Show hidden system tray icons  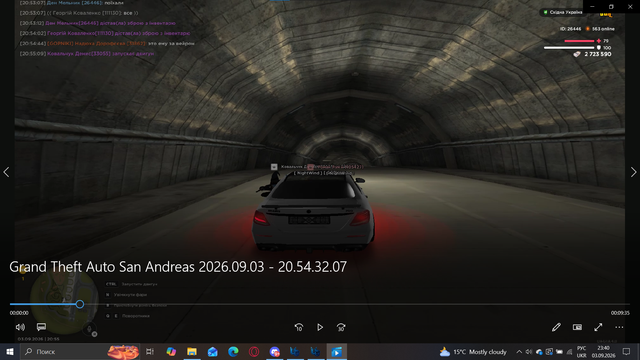(519, 351)
